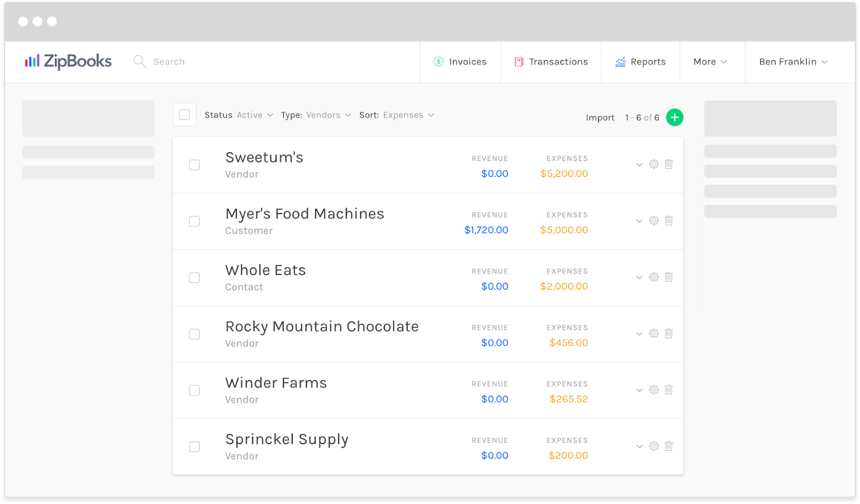Click the $265.52 expenses amount

pos(569,399)
